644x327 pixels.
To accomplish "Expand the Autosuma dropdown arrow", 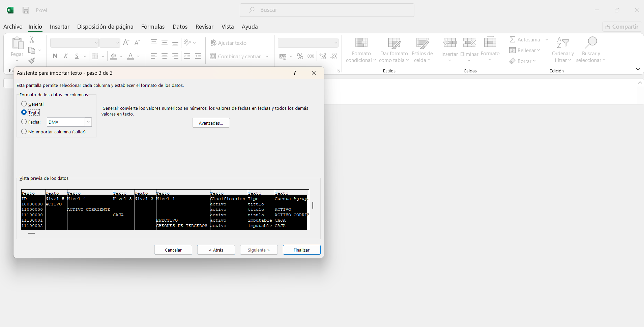I will [x=547, y=40].
